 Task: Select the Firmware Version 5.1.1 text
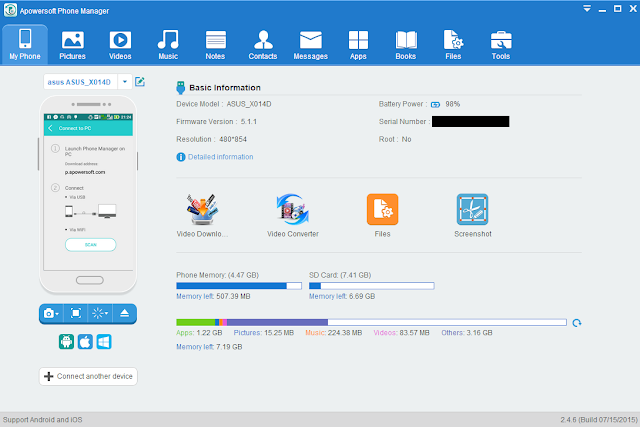tap(216, 122)
